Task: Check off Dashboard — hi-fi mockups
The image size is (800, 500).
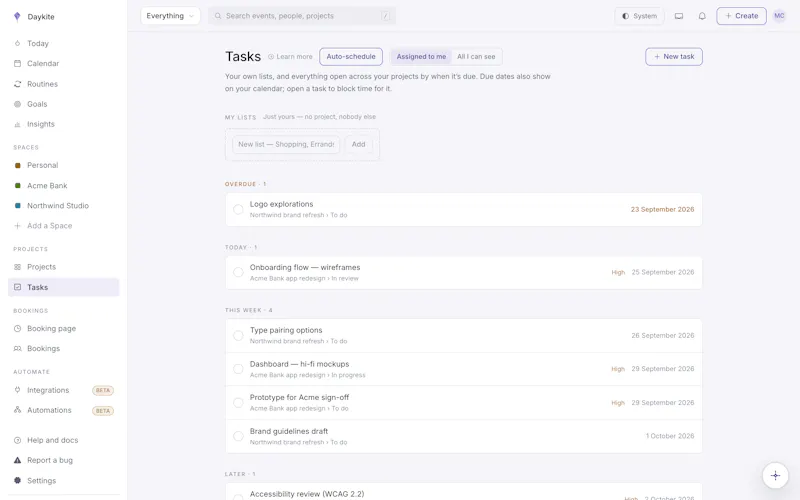Action: click(238, 369)
